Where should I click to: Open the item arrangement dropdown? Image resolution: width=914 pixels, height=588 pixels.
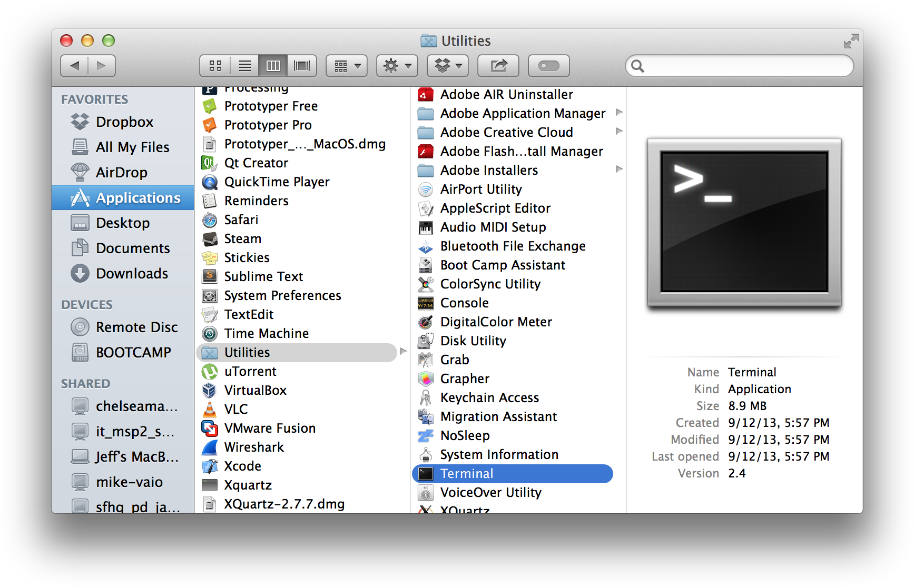tap(347, 66)
